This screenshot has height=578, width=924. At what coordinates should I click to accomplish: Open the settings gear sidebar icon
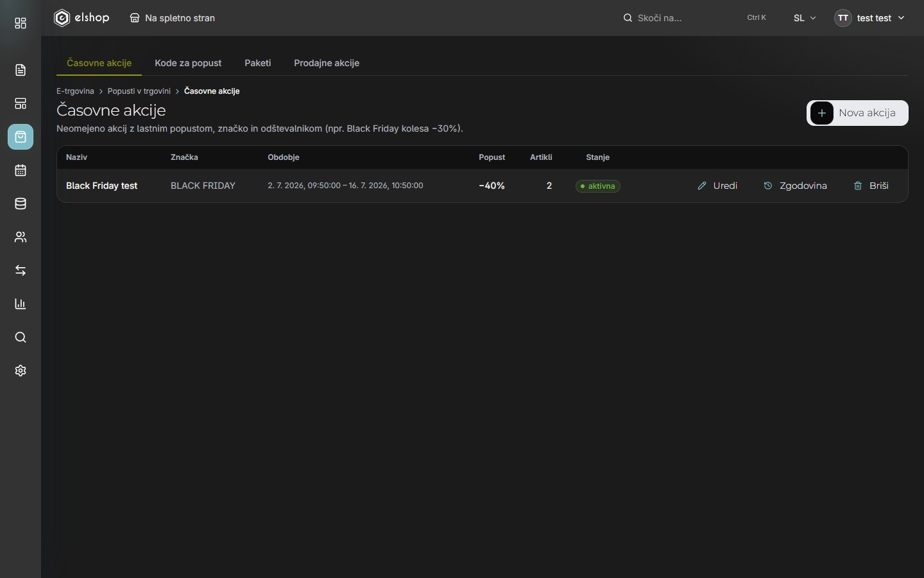point(21,371)
